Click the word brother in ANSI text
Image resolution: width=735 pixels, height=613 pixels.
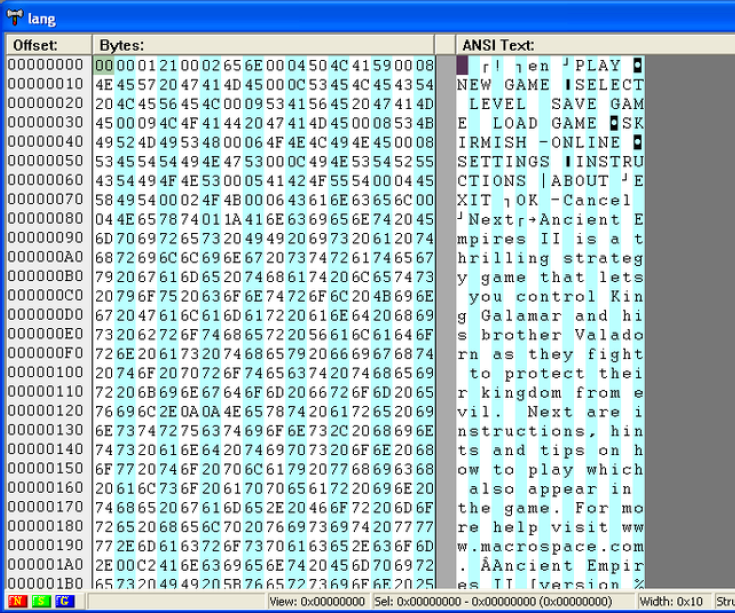(521, 335)
